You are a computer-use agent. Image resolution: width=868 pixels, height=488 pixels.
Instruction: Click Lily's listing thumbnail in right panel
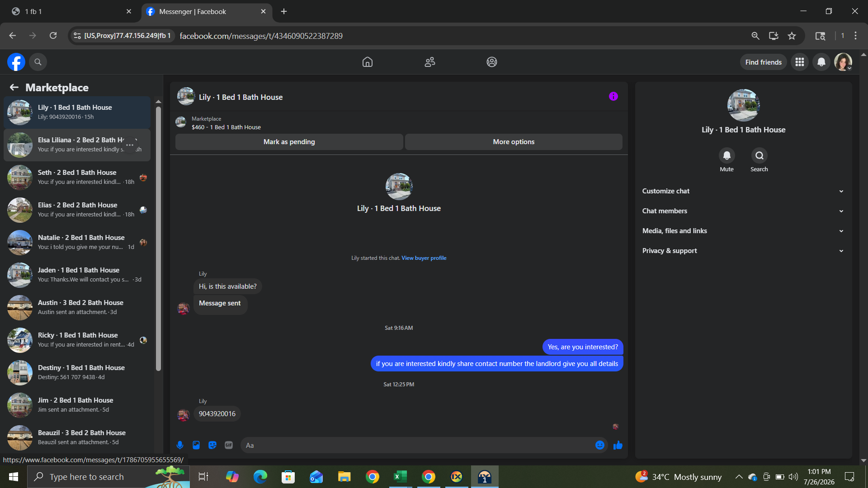(743, 105)
